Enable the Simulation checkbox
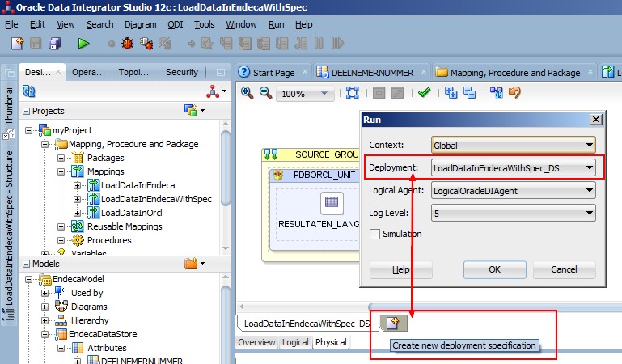 374,234
